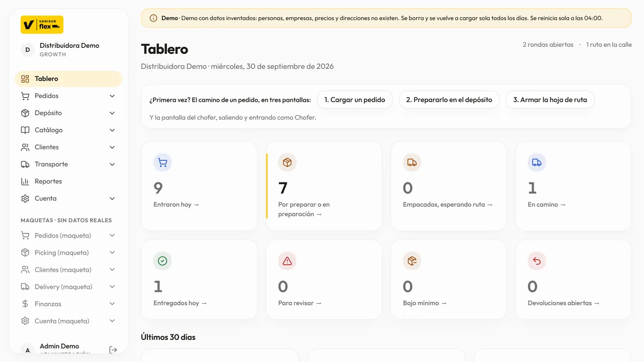The image size is (644, 362).
Task: Click the bar chart icon beside Reportes
Action: coord(25,182)
